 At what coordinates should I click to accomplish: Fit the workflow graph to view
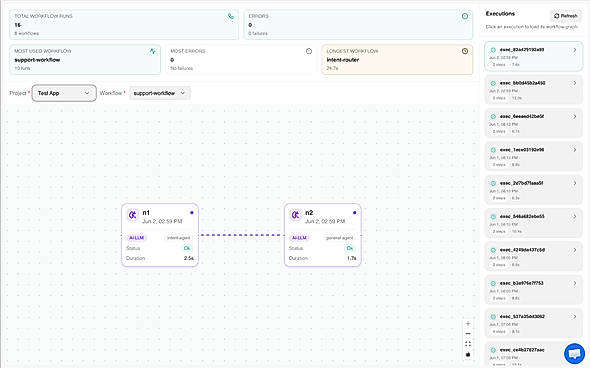click(468, 344)
